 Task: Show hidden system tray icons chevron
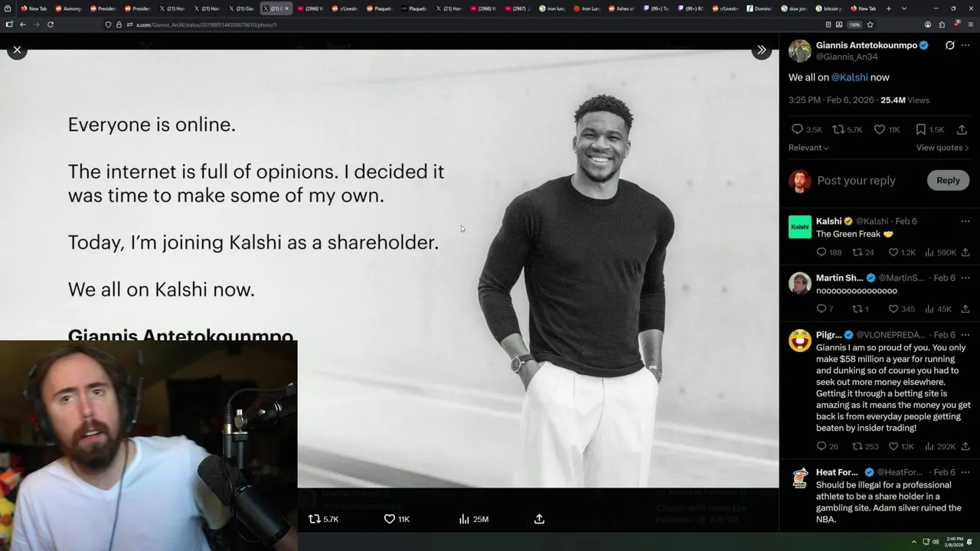click(913, 542)
